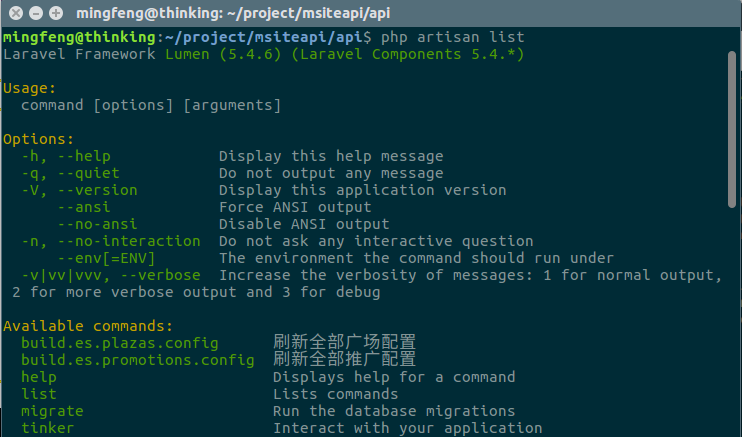Click the Usage heading
Viewport: 742px width, 437px height.
click(29, 89)
